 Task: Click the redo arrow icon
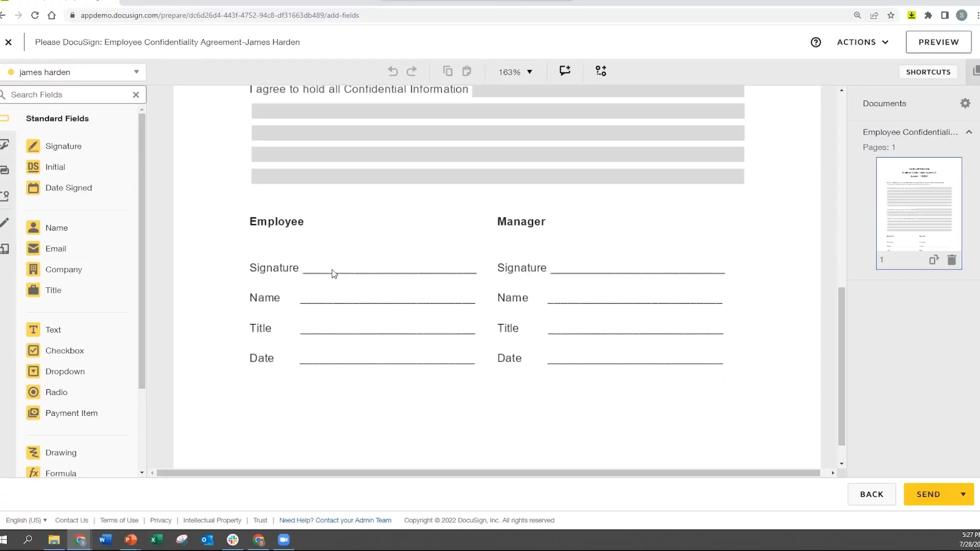click(412, 71)
